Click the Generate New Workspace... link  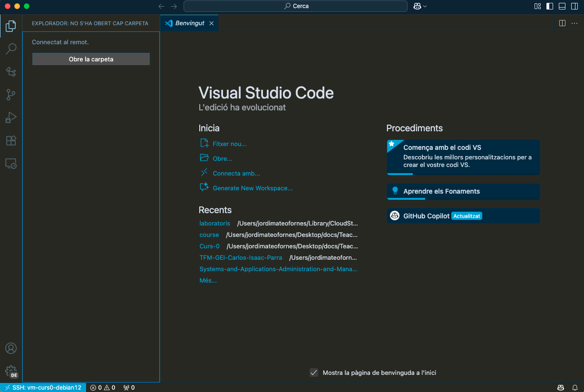[x=253, y=188]
